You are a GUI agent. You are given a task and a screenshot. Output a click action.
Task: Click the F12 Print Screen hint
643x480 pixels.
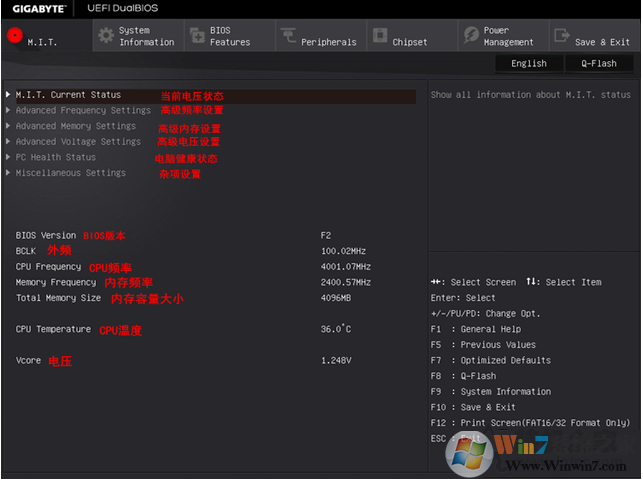(x=530, y=423)
